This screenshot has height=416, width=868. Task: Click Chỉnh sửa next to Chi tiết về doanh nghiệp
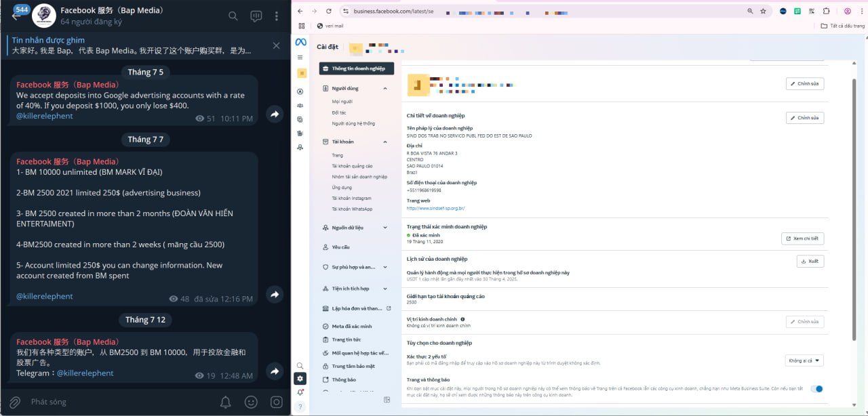805,118
